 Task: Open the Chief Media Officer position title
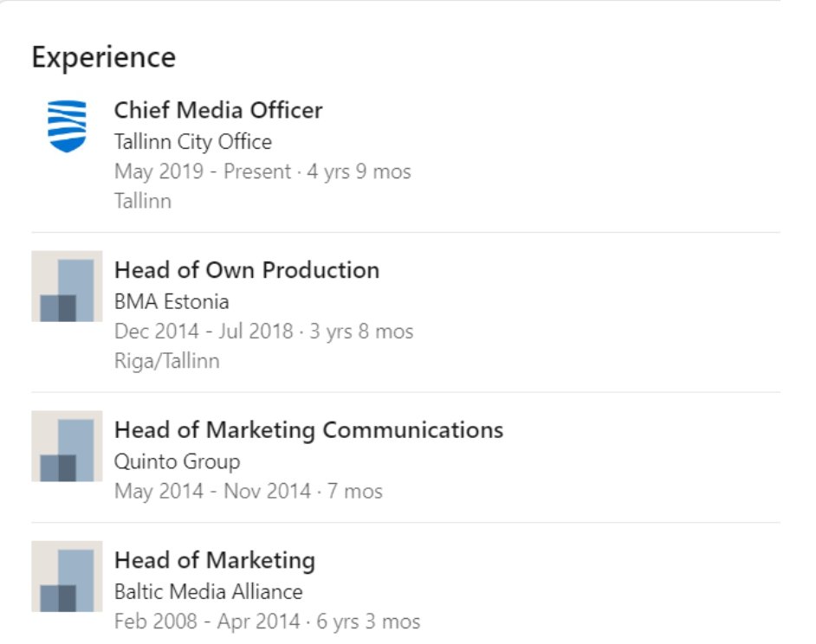point(218,110)
